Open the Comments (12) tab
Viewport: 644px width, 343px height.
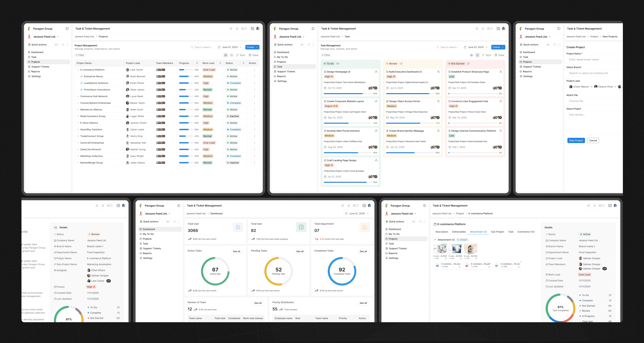coord(526,232)
